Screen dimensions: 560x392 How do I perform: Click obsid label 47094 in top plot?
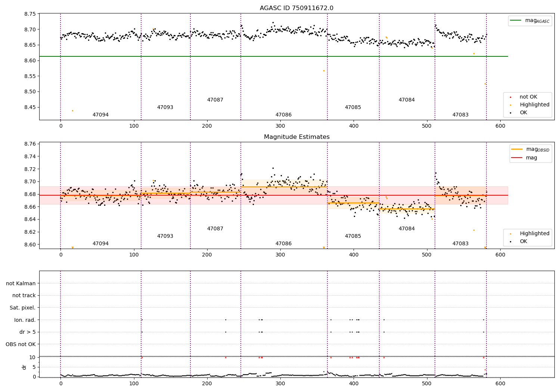coord(100,115)
